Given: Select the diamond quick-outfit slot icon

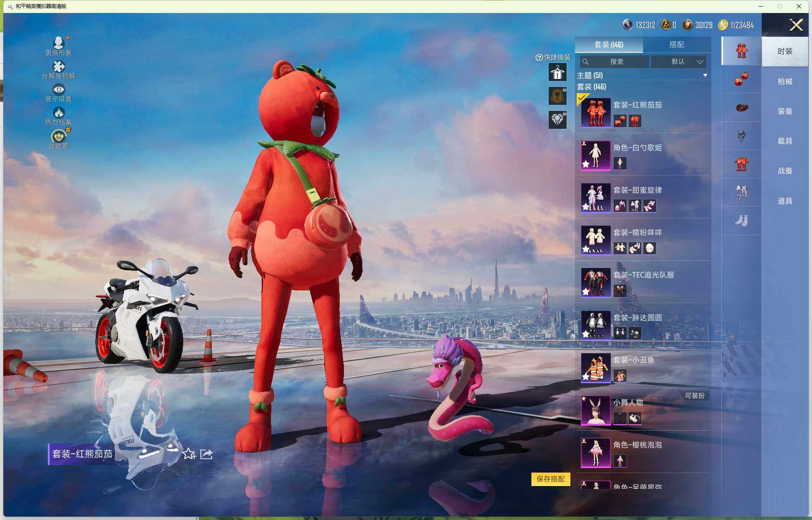Looking at the screenshot, I should point(557,120).
